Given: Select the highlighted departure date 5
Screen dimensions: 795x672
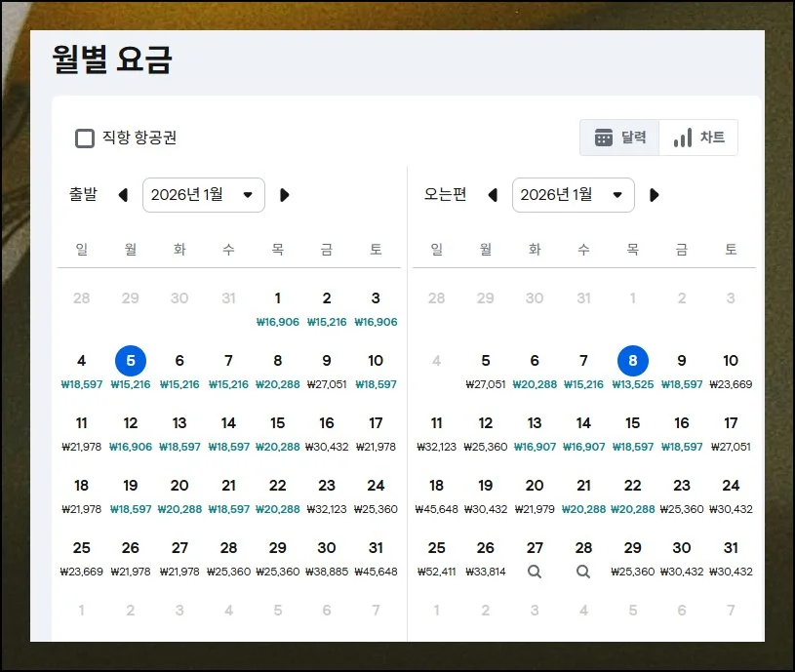Looking at the screenshot, I should click(x=130, y=362).
